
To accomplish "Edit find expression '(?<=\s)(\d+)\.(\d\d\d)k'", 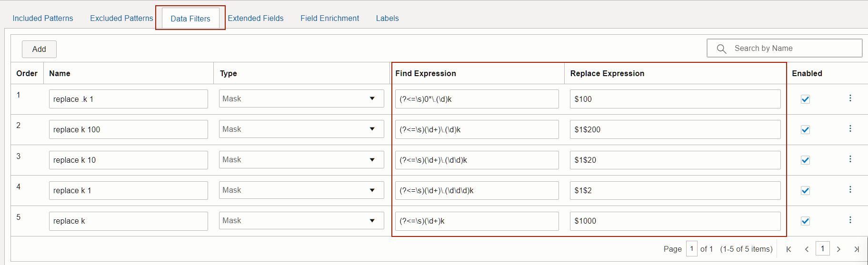I will (477, 190).
